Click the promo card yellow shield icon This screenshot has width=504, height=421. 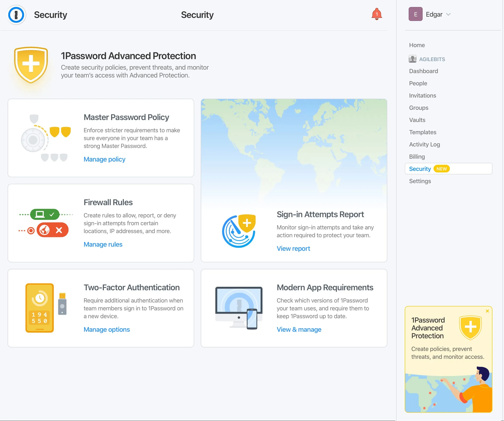pyautogui.click(x=470, y=328)
